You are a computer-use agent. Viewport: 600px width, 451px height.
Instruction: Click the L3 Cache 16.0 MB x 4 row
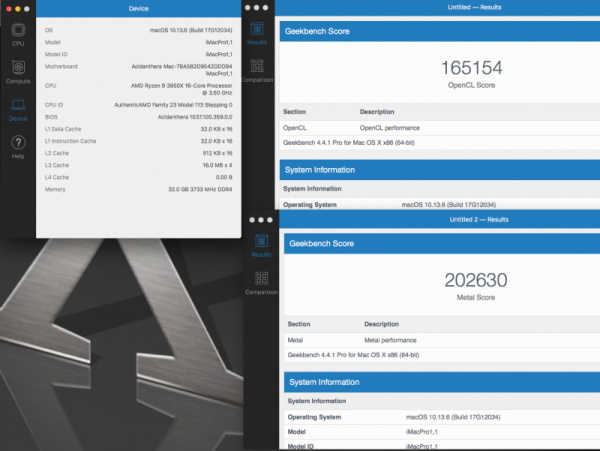tap(139, 165)
